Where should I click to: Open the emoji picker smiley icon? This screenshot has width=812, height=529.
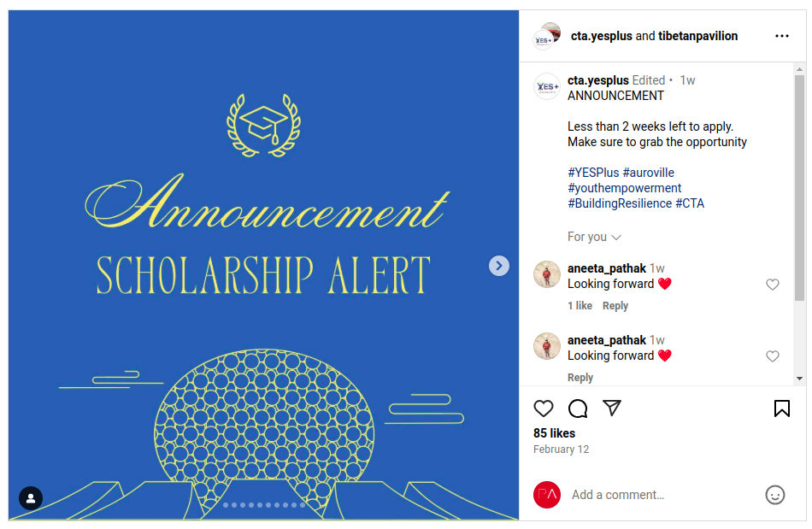point(774,495)
